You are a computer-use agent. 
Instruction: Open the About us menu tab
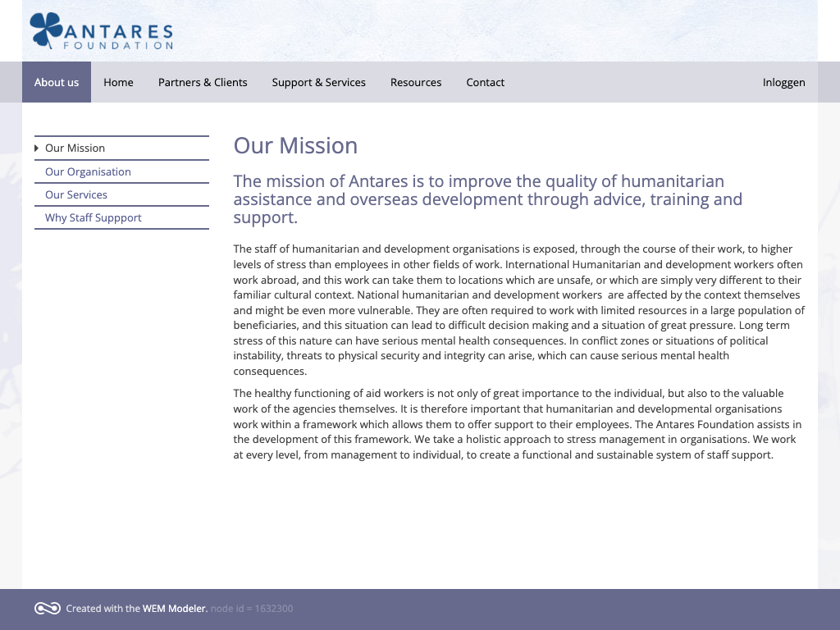click(57, 82)
